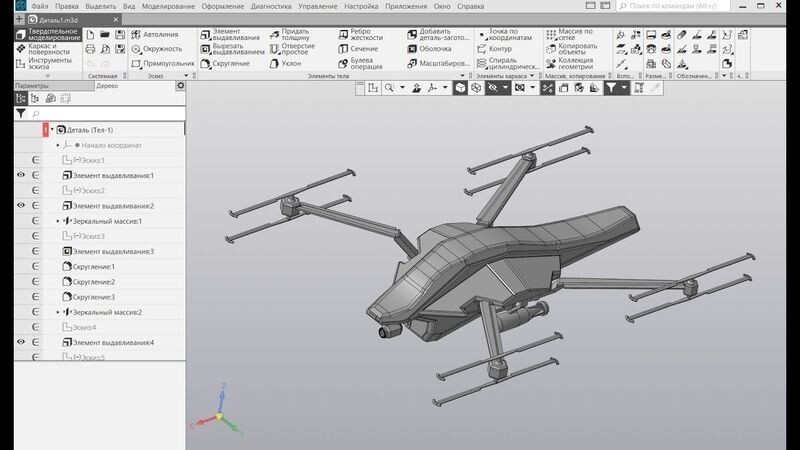Viewport: 800px width, 450px height.
Task: Select the Уклон draft tool
Action: point(285,64)
